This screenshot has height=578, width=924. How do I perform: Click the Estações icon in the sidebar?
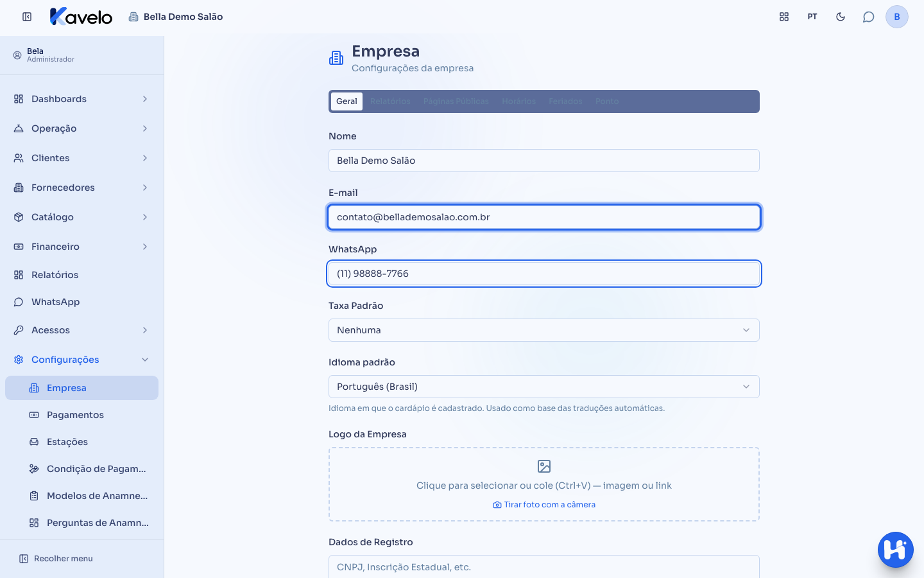34,442
